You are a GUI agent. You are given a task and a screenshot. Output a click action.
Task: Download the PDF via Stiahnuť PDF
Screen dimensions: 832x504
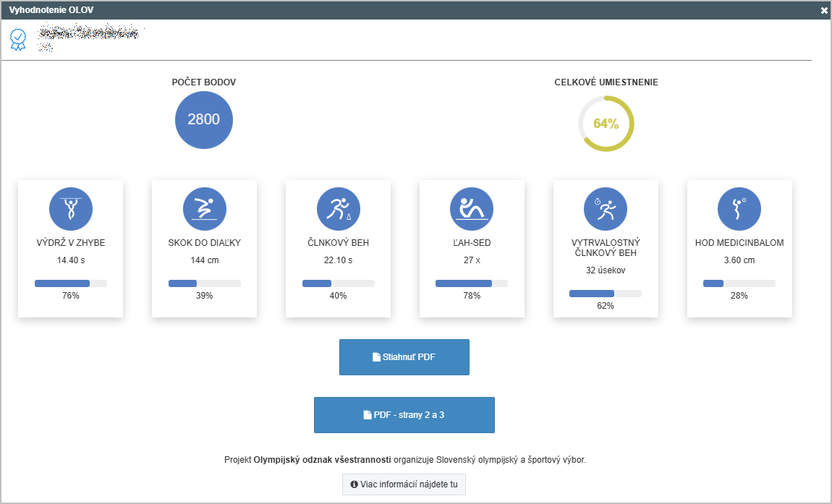pos(404,357)
